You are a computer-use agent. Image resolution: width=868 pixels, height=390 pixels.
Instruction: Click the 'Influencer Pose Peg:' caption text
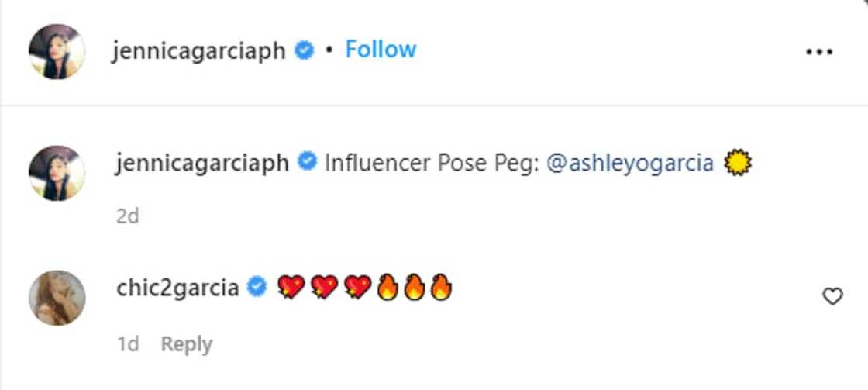pos(432,164)
